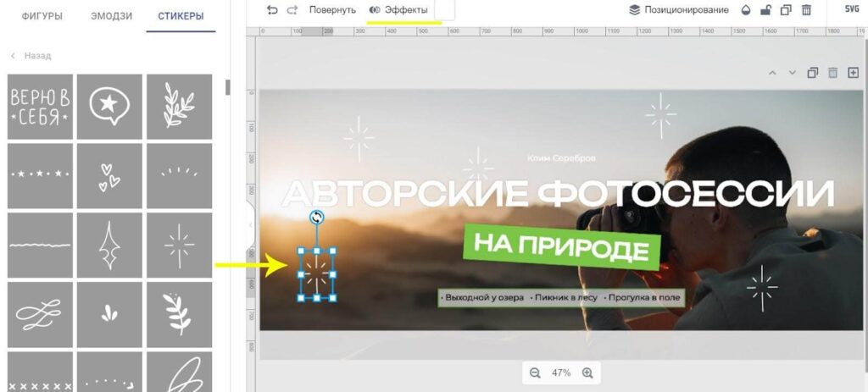Go back via the Назад link
The image size is (868, 392).
coord(31,56)
